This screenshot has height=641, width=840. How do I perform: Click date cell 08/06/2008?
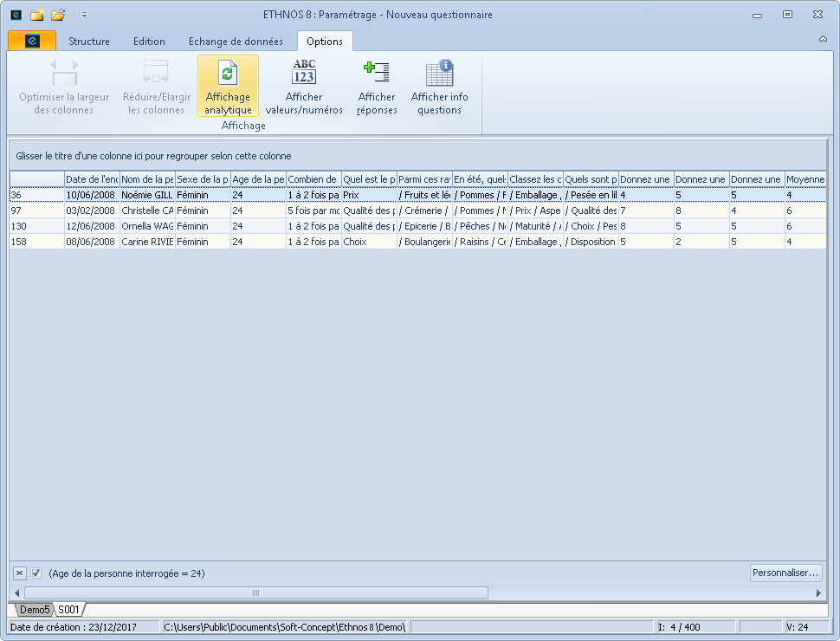click(92, 242)
